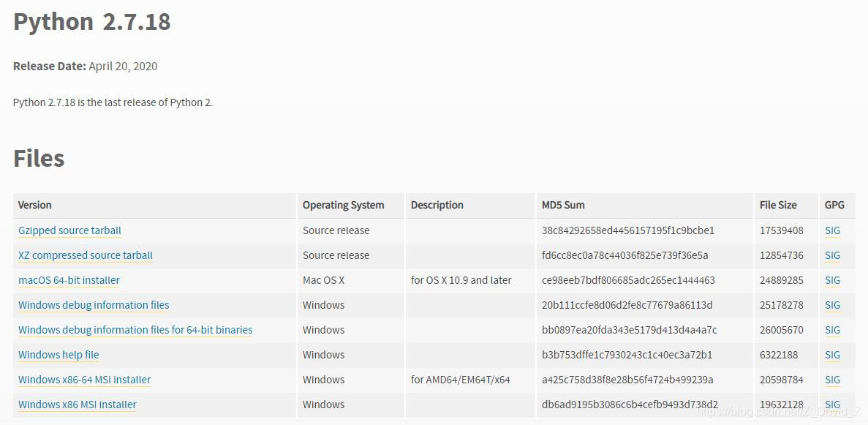This screenshot has height=425, width=868.
Task: Select MD5 sum fd6cc8ec0a78c44036f825e739f36e5a
Action: click(625, 255)
